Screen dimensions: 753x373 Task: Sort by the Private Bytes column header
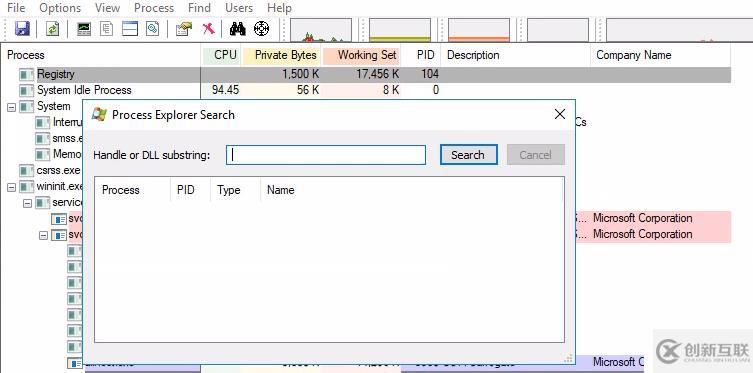click(282, 55)
